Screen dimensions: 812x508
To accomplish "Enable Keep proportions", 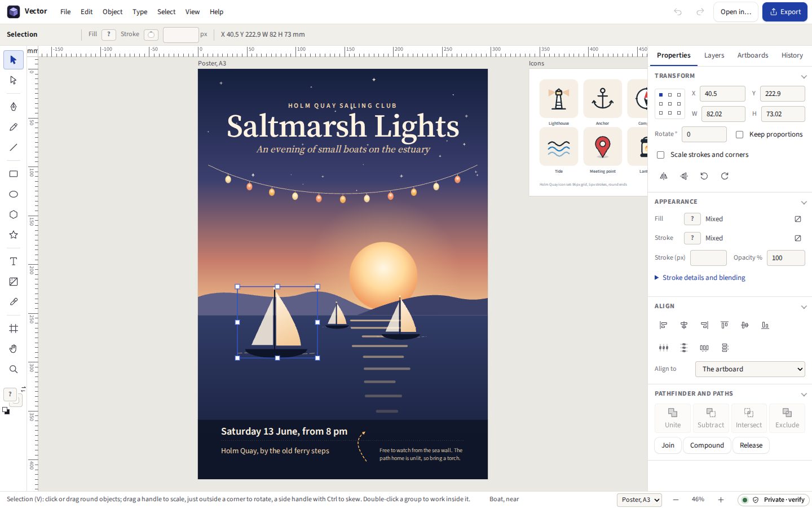I will tap(740, 134).
